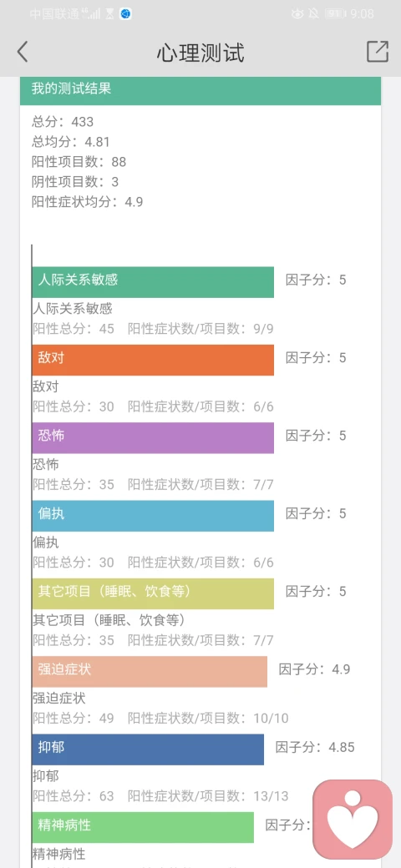Tap the back arrow icon

[23, 52]
